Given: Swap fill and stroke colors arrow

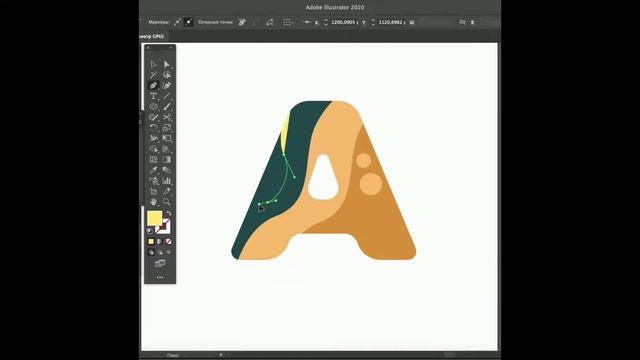Looking at the screenshot, I should point(169,213).
